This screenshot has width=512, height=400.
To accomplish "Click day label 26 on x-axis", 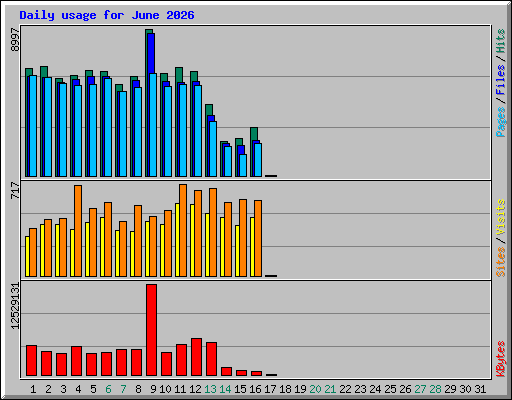I will (405, 389).
